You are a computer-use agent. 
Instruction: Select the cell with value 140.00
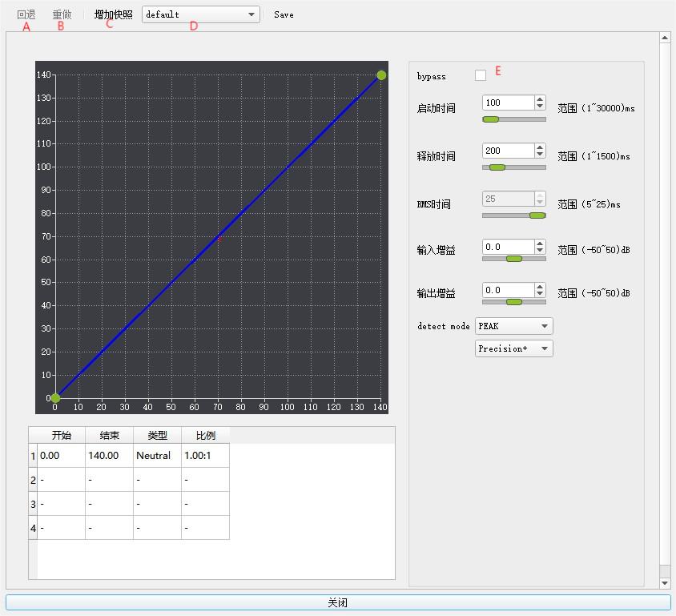pos(110,456)
